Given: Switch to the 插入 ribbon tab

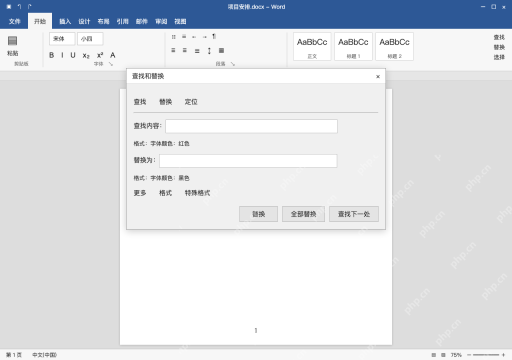Looking at the screenshot, I should [65, 21].
